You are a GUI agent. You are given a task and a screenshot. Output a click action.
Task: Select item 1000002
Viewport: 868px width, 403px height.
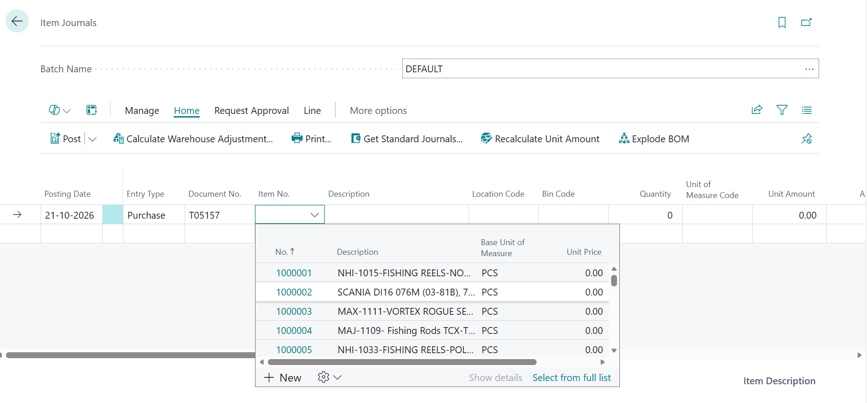tap(294, 292)
